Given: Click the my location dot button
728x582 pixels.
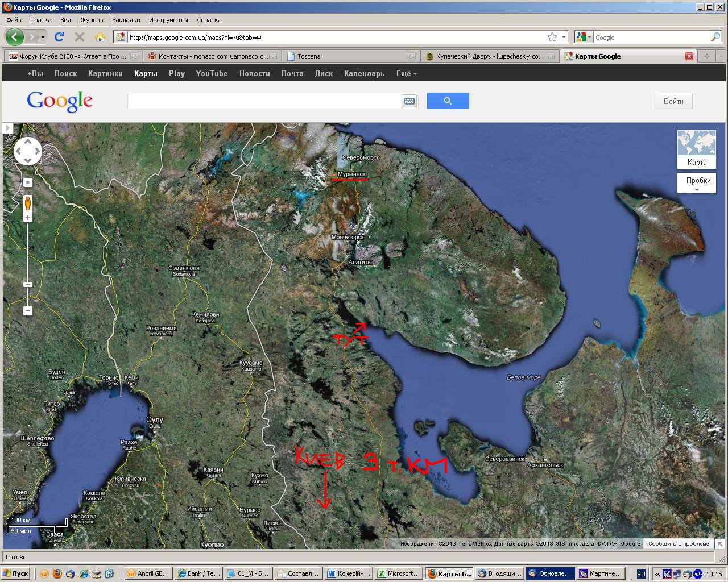Looking at the screenshot, I should tap(28, 182).
